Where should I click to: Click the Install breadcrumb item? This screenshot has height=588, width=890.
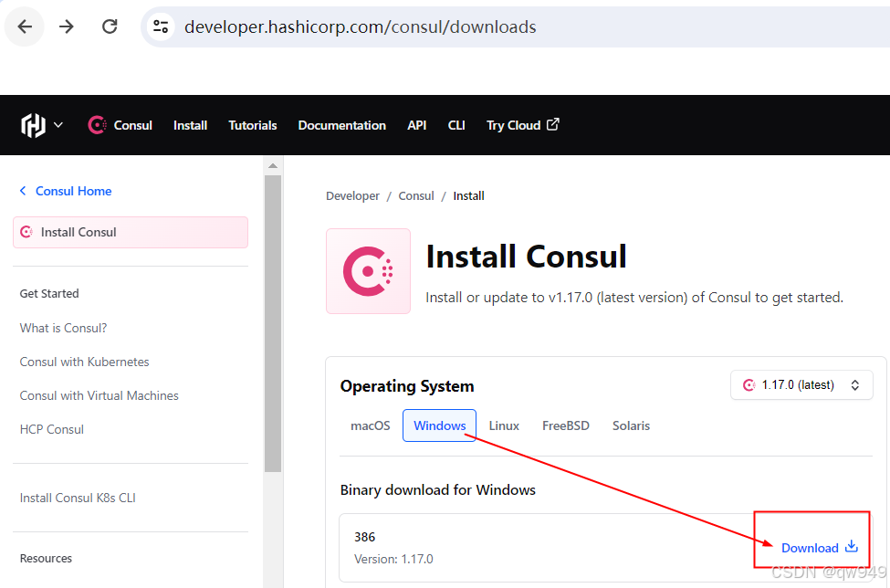[x=468, y=195]
